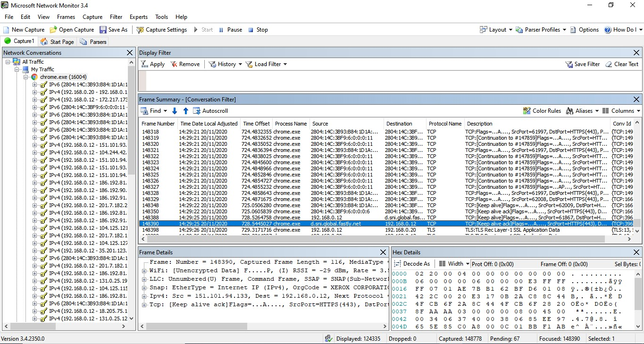Expand the Ipv4 row in Frame Details
This screenshot has height=344, width=644.
click(x=144, y=296)
